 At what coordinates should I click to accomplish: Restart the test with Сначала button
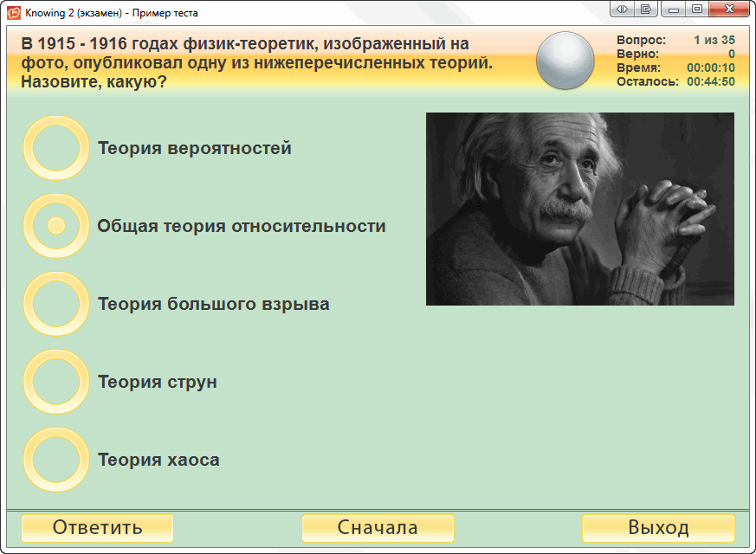[x=378, y=528]
